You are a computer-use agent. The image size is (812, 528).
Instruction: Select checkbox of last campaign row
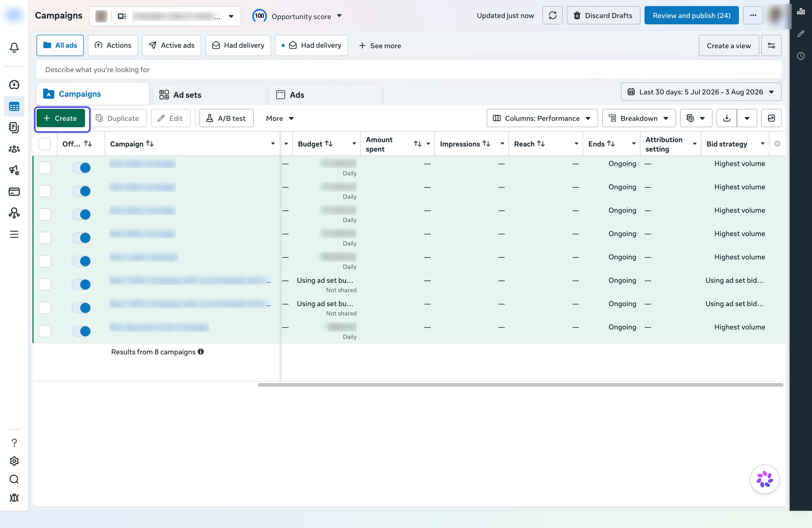click(x=45, y=331)
